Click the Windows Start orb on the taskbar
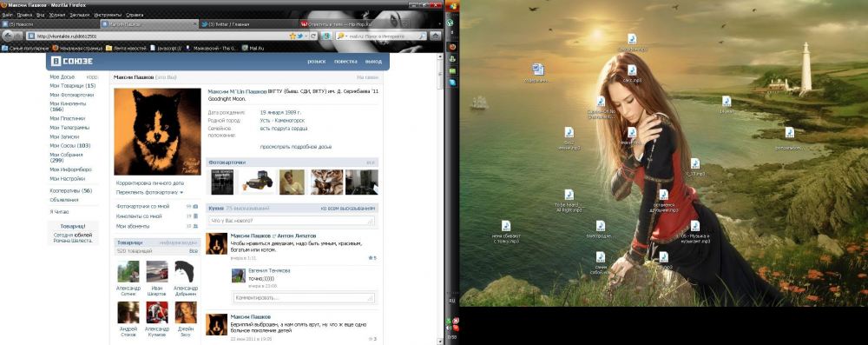 pos(451,6)
